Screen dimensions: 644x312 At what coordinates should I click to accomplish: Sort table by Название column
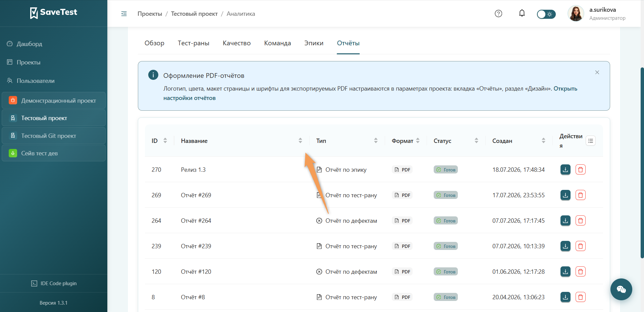(x=300, y=141)
